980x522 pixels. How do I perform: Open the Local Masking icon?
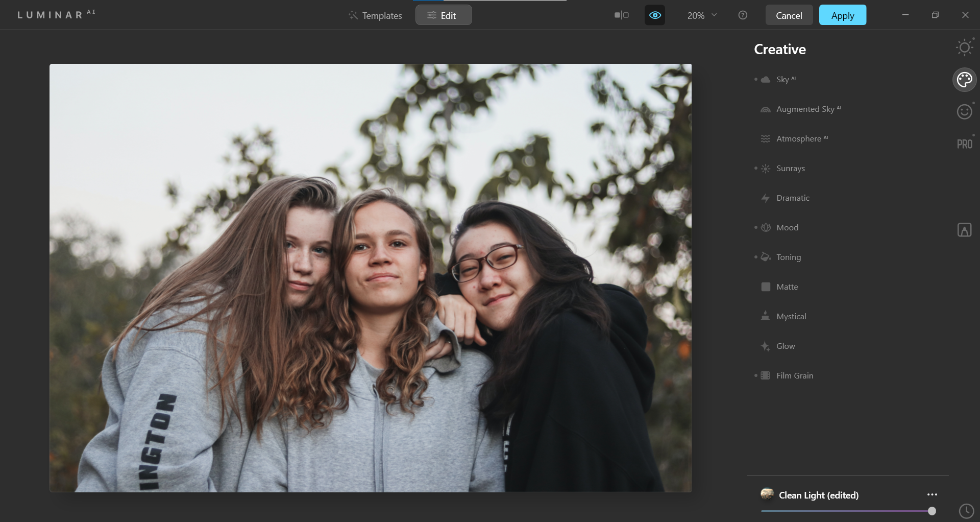[964, 230]
